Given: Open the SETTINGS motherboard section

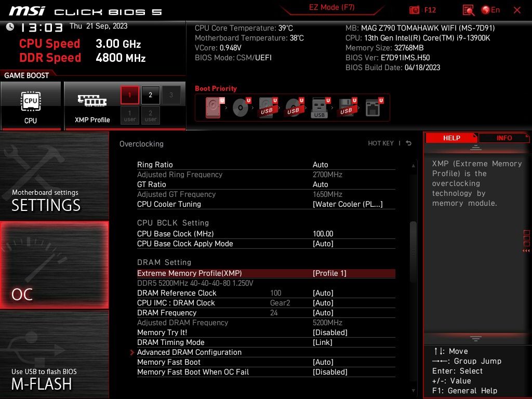Looking at the screenshot, I should tap(54, 176).
